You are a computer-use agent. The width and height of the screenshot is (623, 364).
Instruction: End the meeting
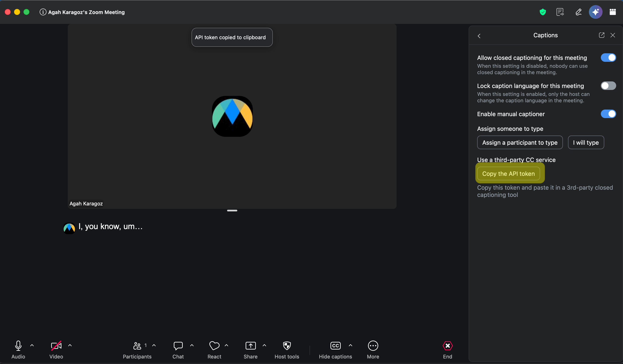448,350
